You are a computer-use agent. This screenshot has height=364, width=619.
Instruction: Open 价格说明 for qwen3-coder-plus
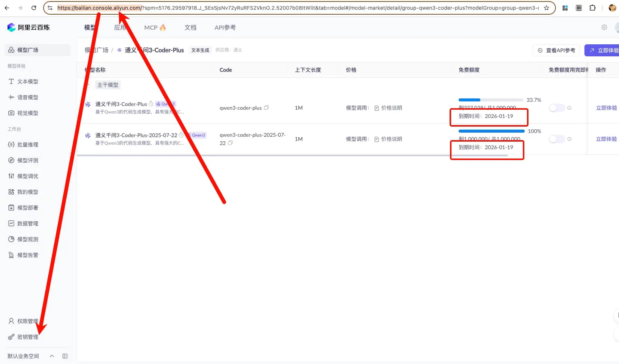388,108
